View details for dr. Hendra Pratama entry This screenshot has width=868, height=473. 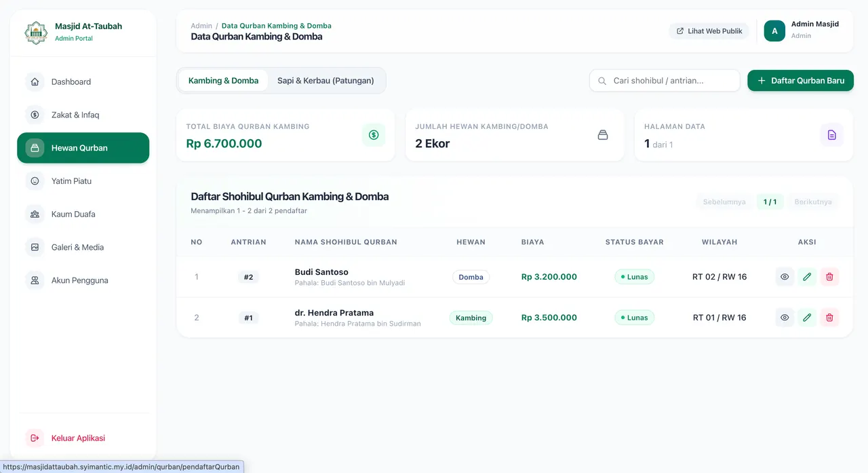point(785,318)
